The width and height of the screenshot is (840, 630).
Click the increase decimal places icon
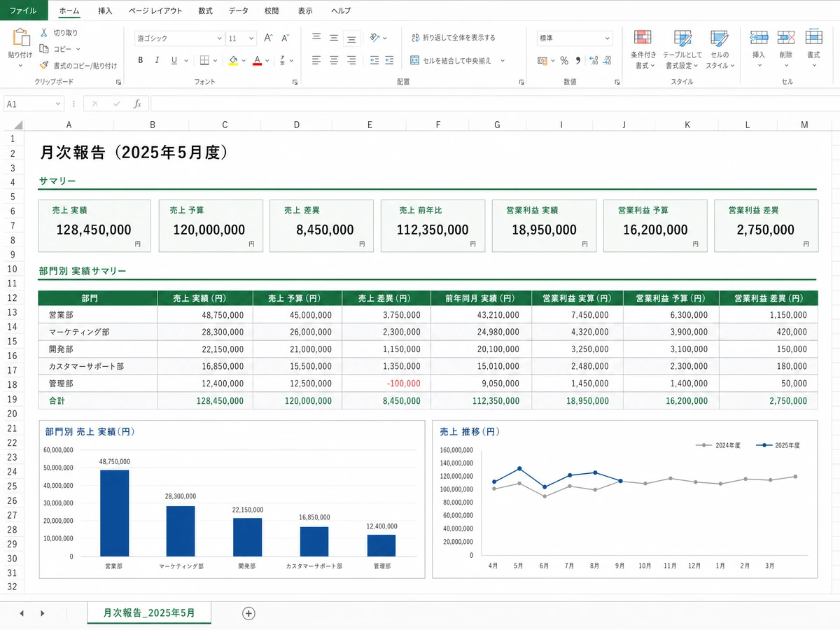tap(594, 60)
